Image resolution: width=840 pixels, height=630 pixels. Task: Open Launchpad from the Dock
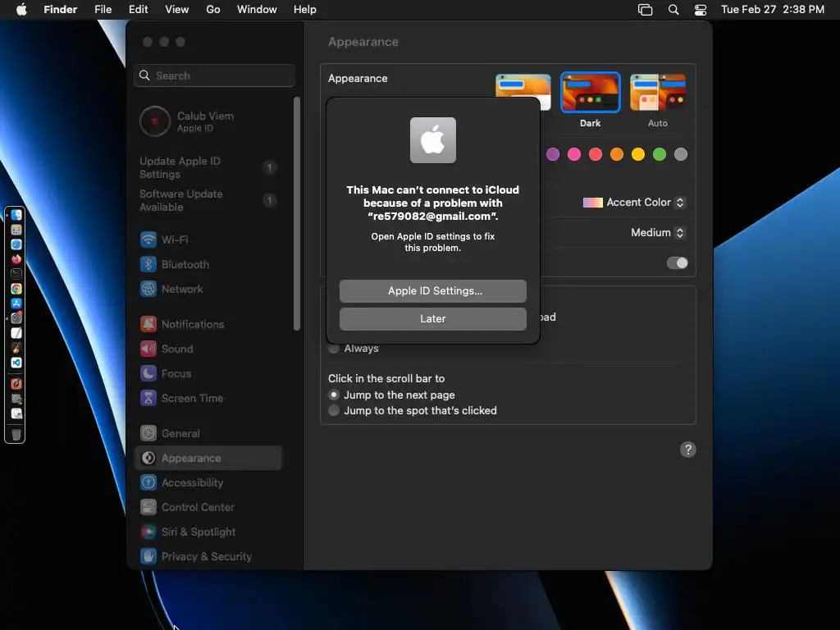pos(16,230)
